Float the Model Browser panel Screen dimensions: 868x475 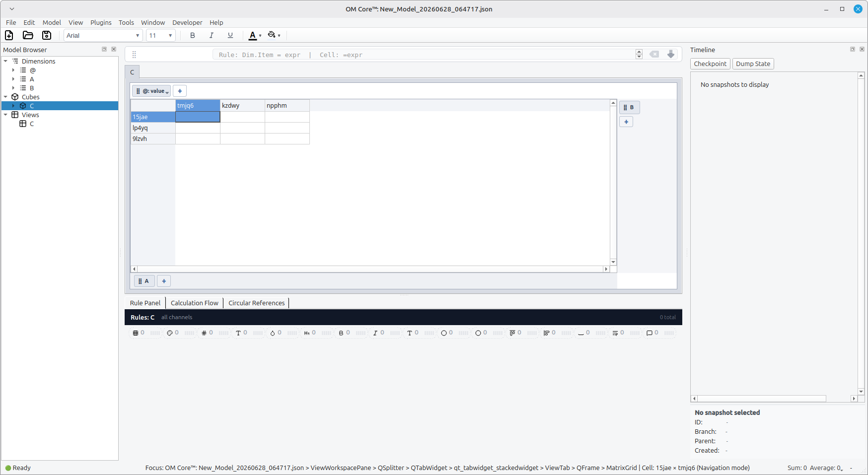point(104,49)
